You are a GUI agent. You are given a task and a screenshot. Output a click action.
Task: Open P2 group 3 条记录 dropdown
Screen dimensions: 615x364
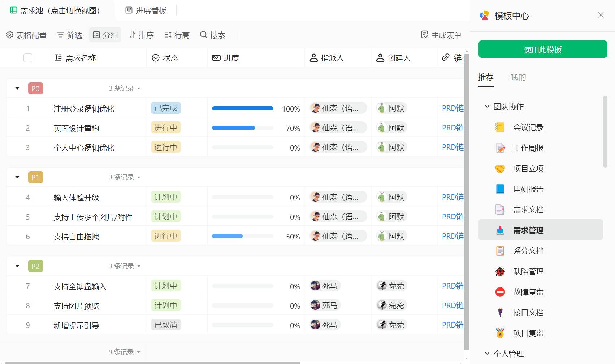click(125, 266)
